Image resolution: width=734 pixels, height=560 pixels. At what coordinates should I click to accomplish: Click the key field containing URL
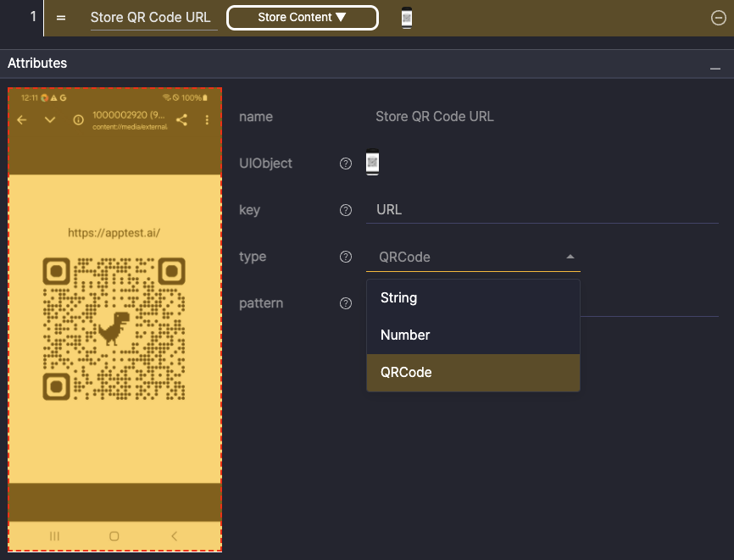pos(542,210)
